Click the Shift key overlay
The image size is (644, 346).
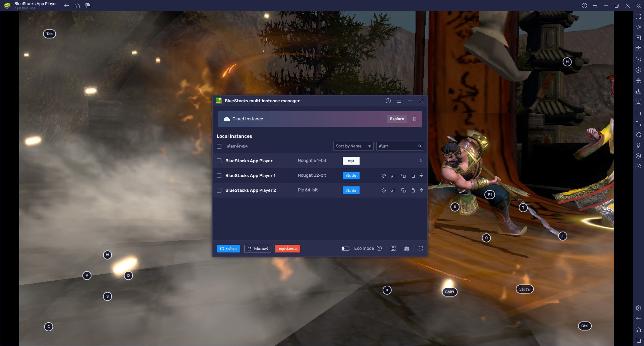pyautogui.click(x=449, y=292)
